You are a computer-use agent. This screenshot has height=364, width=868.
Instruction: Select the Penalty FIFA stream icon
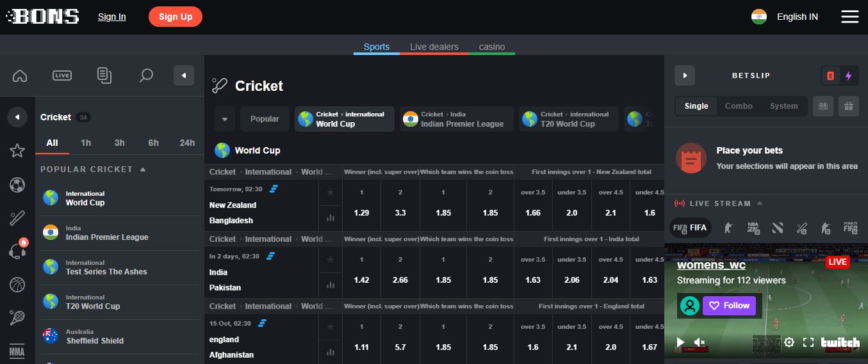[850, 228]
